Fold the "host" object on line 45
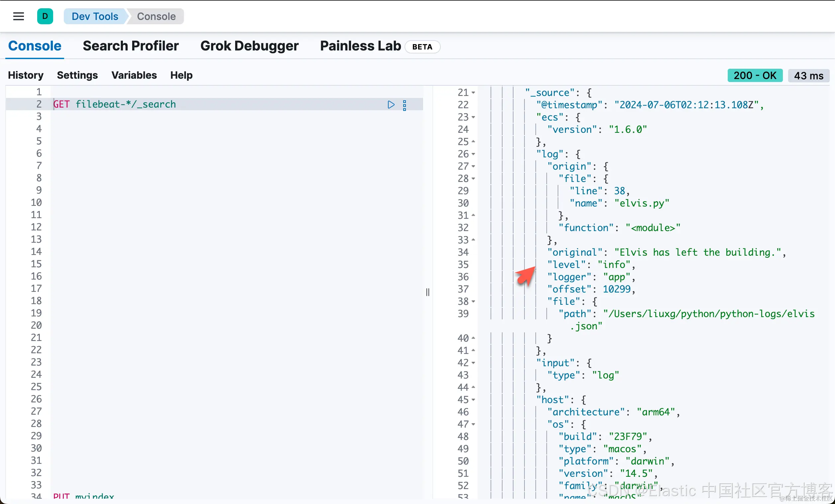This screenshot has height=504, width=835. (x=473, y=400)
